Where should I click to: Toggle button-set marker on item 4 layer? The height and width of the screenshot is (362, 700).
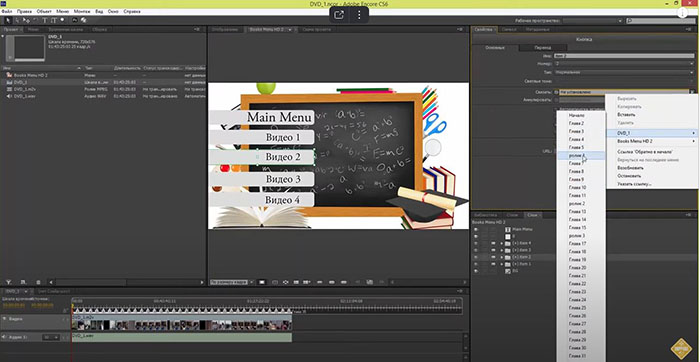click(493, 243)
